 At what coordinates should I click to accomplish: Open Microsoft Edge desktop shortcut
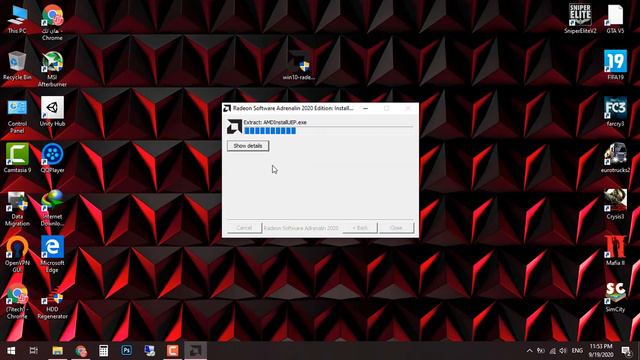pyautogui.click(x=52, y=255)
